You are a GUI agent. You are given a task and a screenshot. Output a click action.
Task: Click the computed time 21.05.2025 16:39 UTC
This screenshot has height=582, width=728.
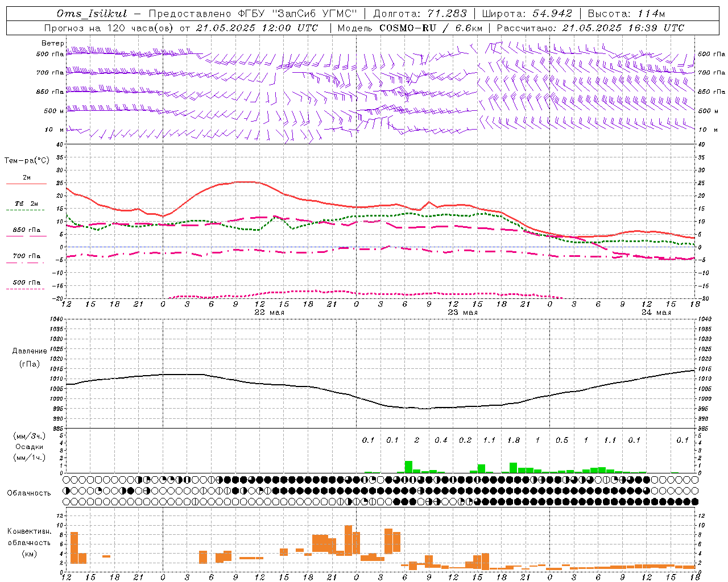click(623, 28)
